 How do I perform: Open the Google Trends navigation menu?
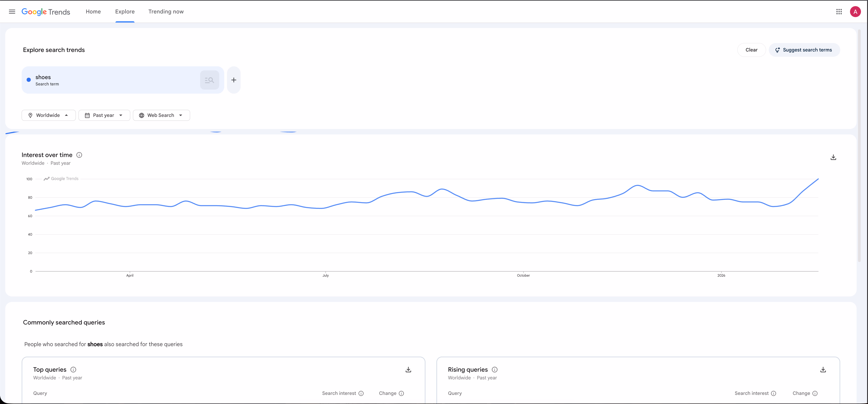tap(12, 11)
